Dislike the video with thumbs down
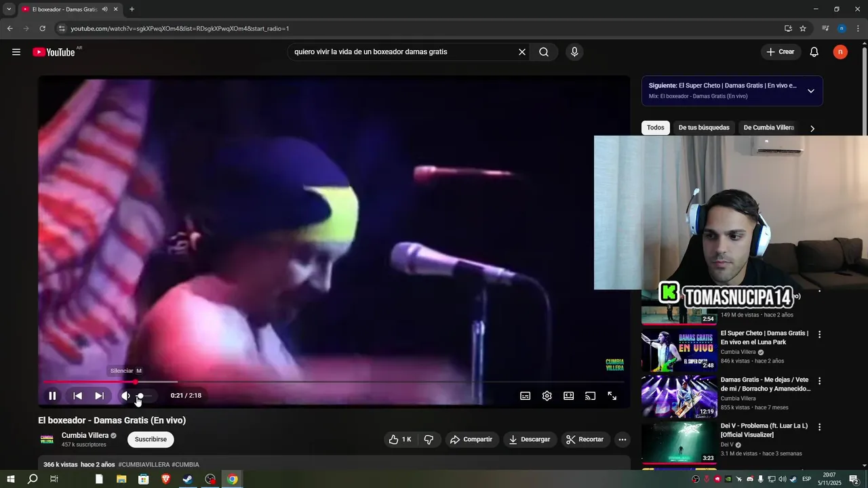The image size is (868, 488). pyautogui.click(x=429, y=439)
